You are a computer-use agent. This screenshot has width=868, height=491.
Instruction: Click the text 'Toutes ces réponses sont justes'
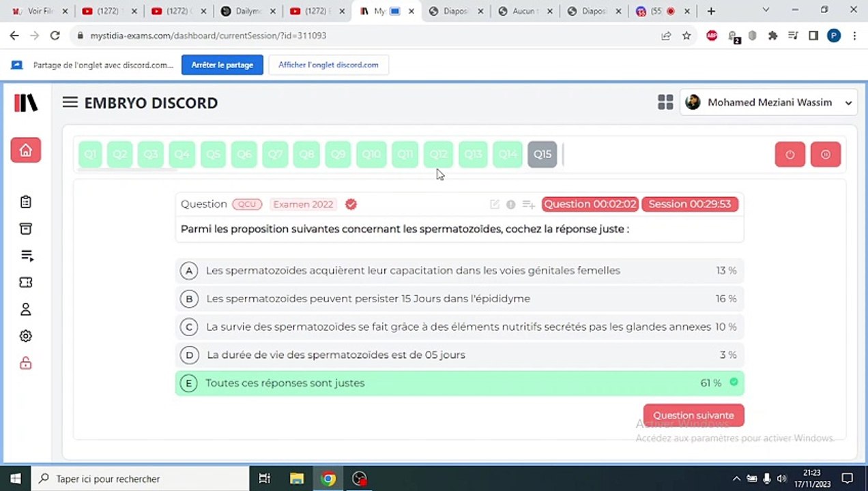point(285,383)
